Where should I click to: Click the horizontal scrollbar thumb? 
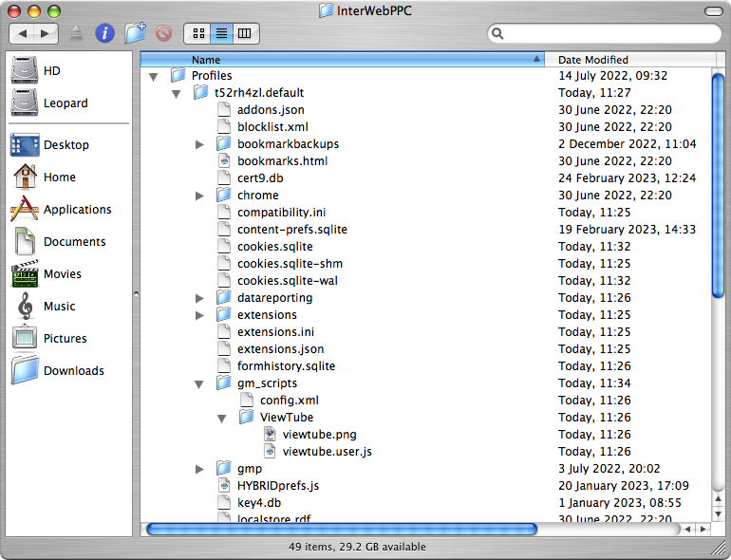[x=342, y=529]
